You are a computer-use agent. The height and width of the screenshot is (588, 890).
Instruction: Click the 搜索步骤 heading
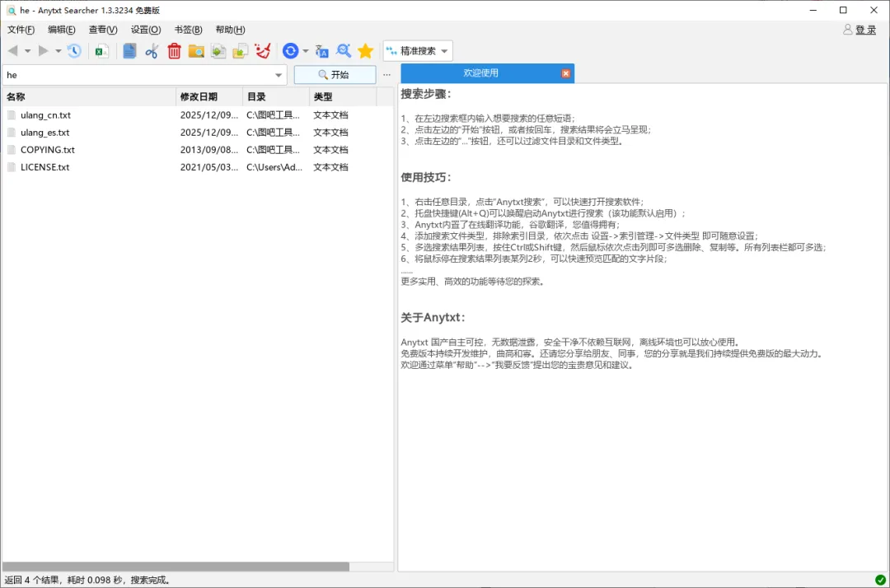[426, 94]
